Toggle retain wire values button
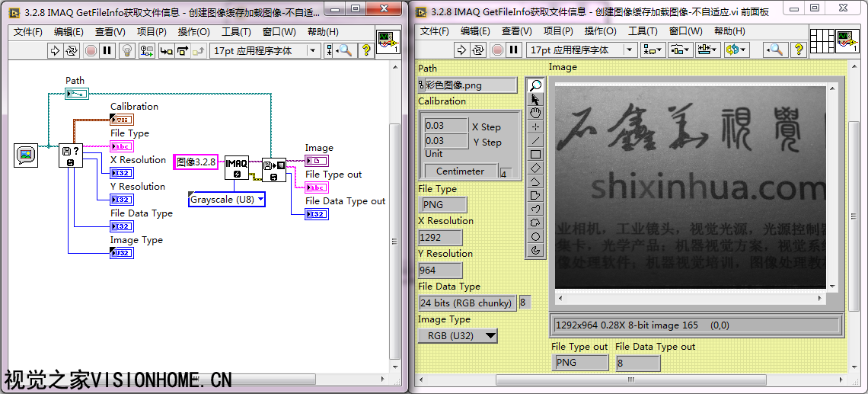The width and height of the screenshot is (868, 394). click(x=147, y=50)
